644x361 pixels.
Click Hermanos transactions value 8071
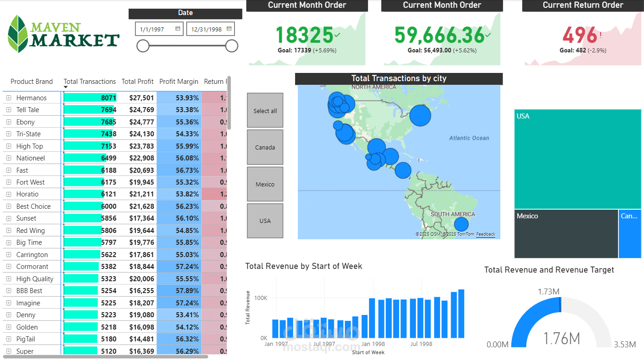109,98
